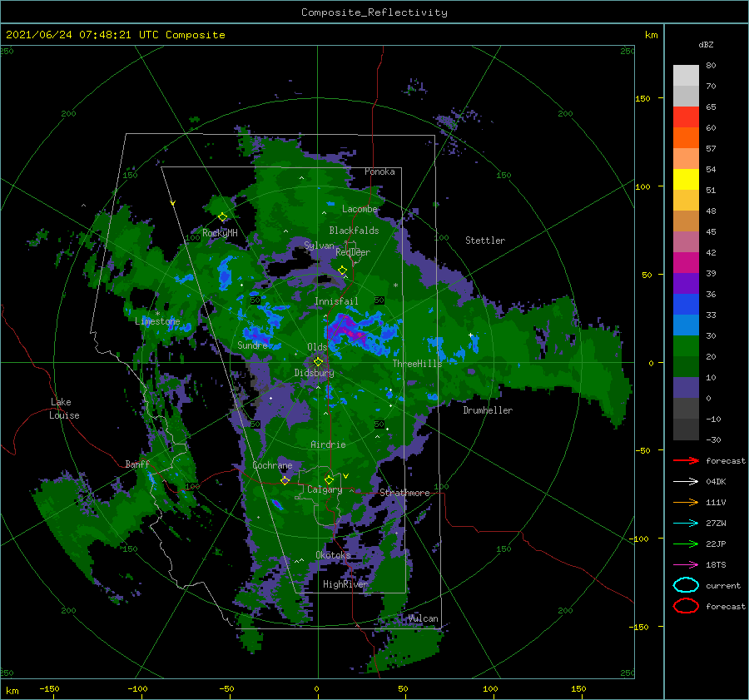The width and height of the screenshot is (749, 700).
Task: Click the Calgary city label
Action: click(x=325, y=489)
